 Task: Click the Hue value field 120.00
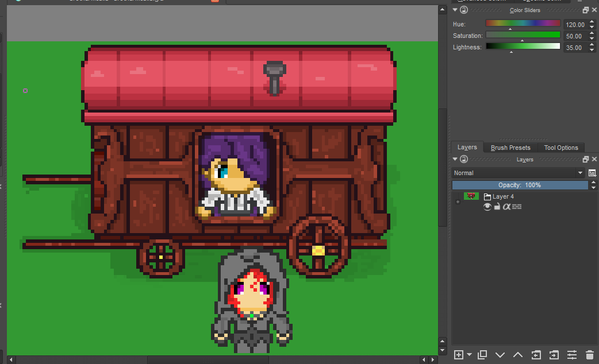[575, 25]
